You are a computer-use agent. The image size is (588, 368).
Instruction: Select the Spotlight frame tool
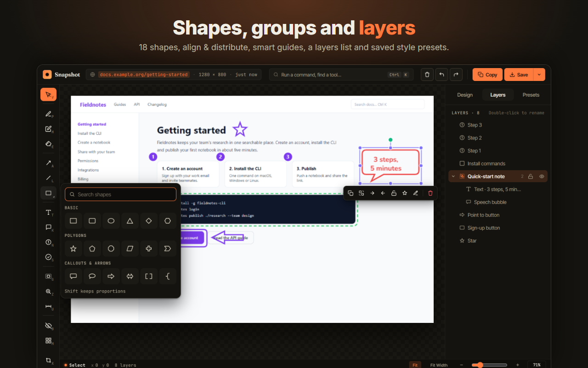click(48, 276)
